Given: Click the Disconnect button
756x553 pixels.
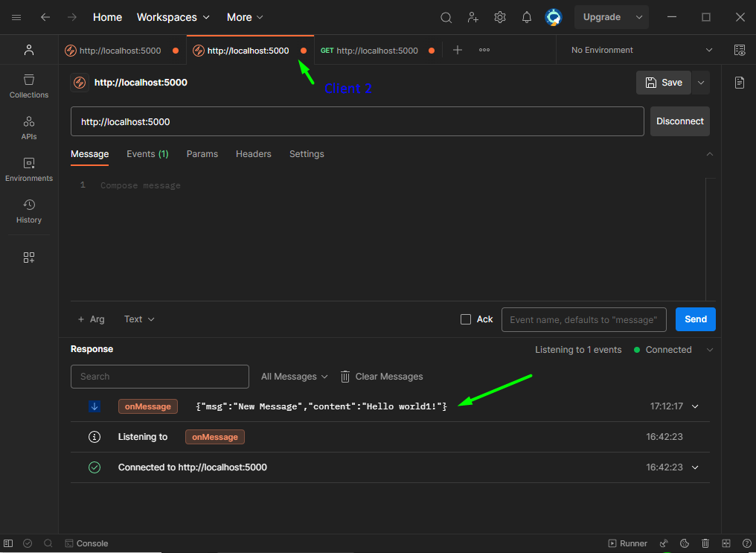Looking at the screenshot, I should coord(680,121).
